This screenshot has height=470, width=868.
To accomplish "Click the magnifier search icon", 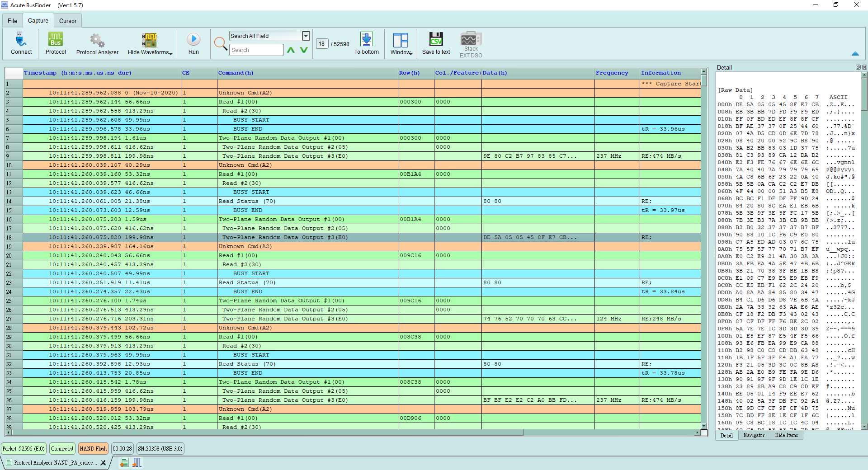I will pos(220,43).
